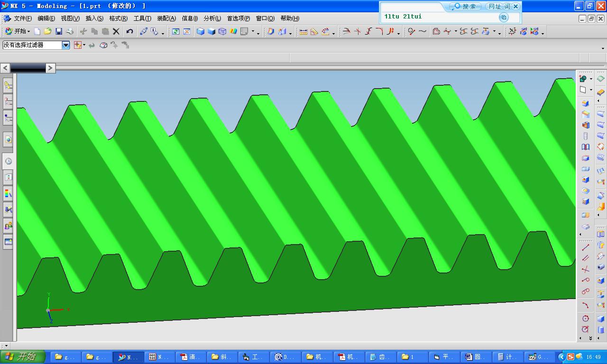Open the selection filter dropdown 没有选择过滤器
607x364 pixels.
coord(37,45)
